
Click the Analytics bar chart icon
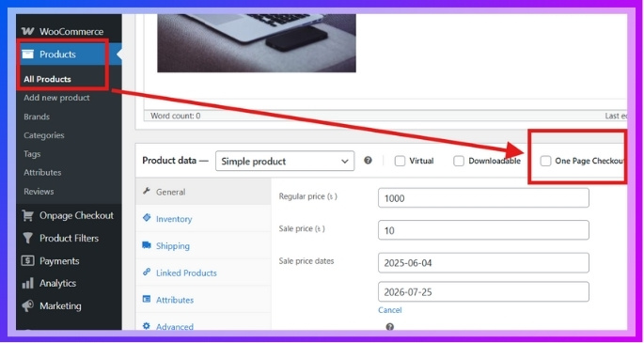pos(27,283)
